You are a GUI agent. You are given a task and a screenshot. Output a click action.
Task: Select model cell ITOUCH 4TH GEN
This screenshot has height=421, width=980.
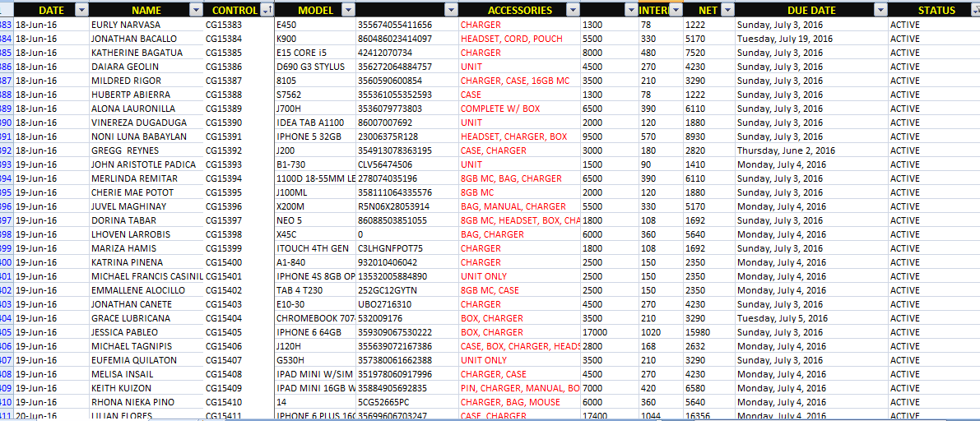point(316,248)
